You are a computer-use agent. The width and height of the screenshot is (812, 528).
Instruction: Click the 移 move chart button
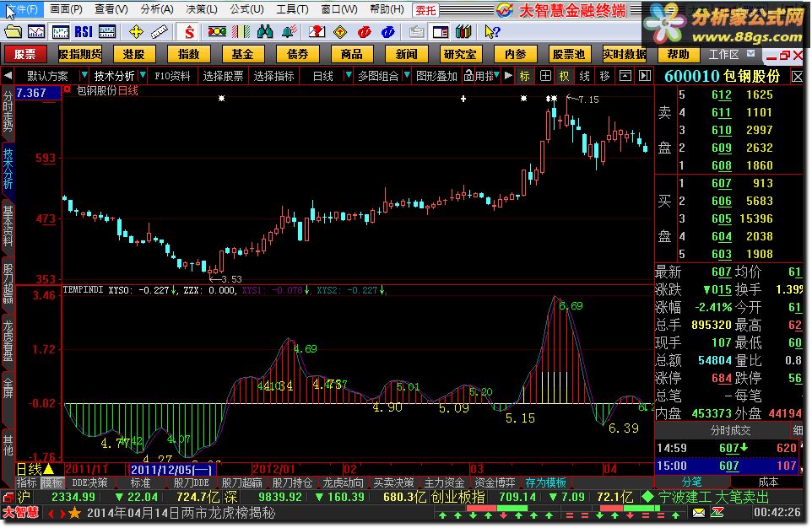604,76
